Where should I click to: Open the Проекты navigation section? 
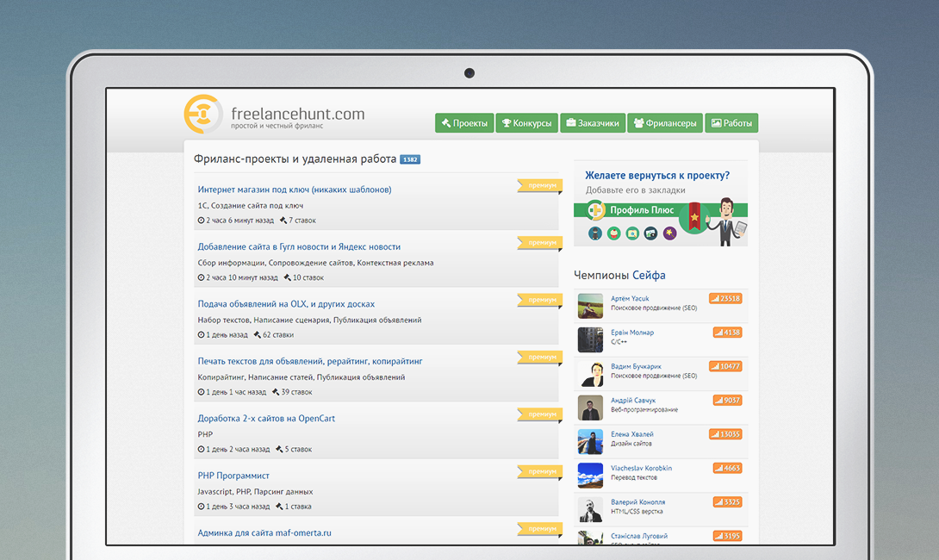coord(464,123)
